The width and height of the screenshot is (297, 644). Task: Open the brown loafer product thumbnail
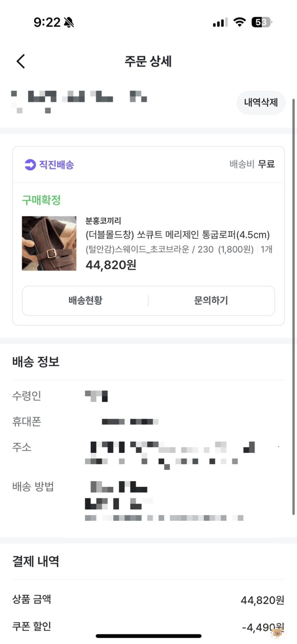[49, 243]
